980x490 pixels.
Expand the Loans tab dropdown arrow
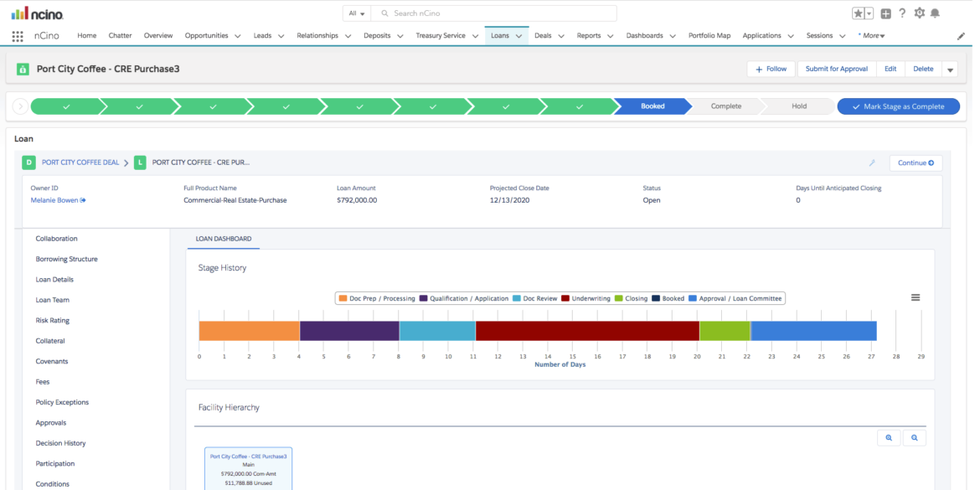tap(519, 35)
